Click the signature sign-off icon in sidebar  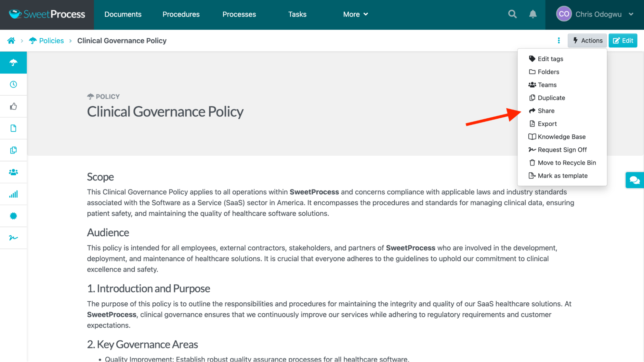[13, 238]
